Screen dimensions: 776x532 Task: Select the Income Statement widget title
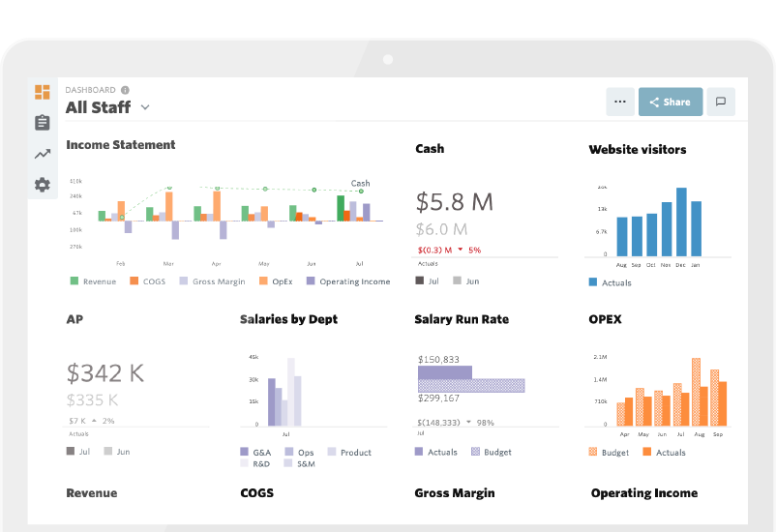tap(121, 145)
